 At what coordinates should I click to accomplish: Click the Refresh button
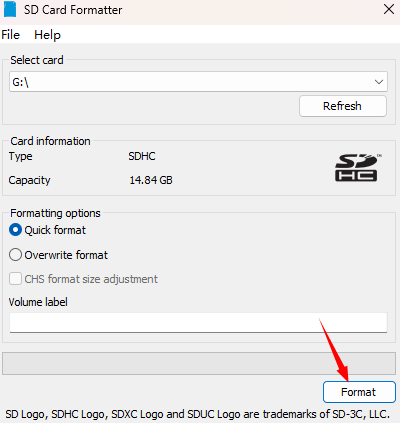click(343, 106)
